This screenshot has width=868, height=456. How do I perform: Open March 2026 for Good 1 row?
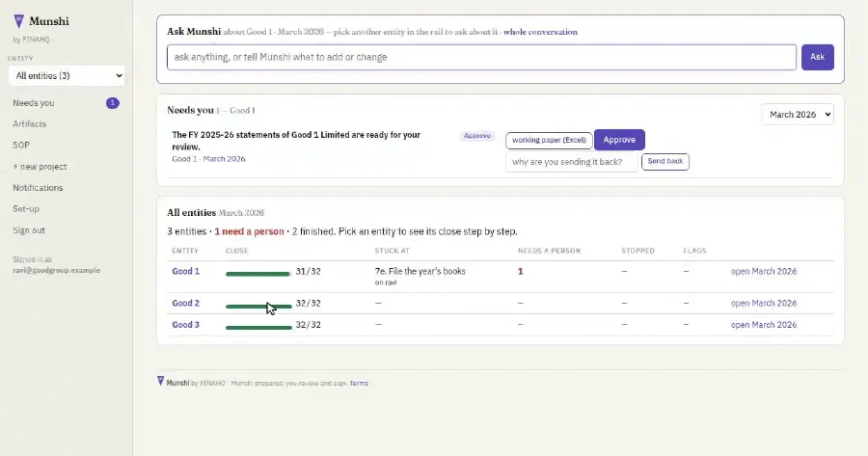[764, 271]
